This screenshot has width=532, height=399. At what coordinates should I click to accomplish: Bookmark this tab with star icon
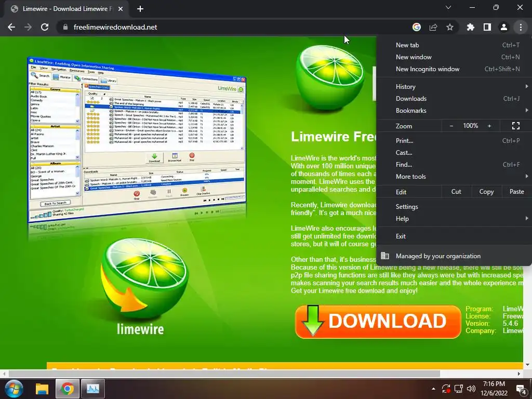[x=449, y=27]
